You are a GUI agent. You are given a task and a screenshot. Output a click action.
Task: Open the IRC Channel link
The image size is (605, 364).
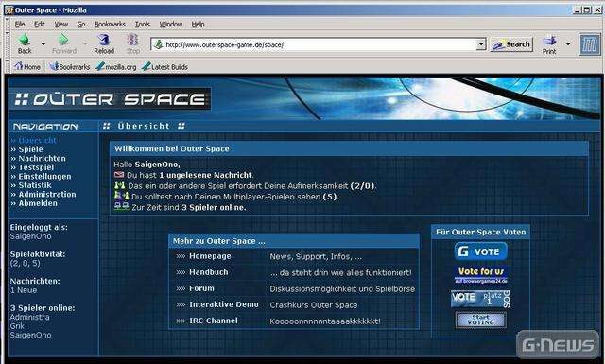pos(214,321)
